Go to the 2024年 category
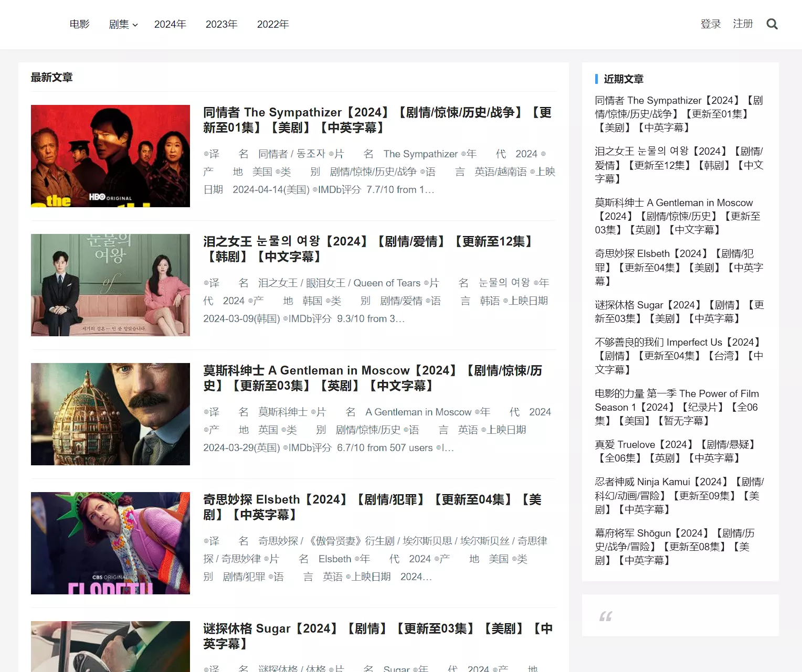Image resolution: width=802 pixels, height=672 pixels. tap(170, 24)
